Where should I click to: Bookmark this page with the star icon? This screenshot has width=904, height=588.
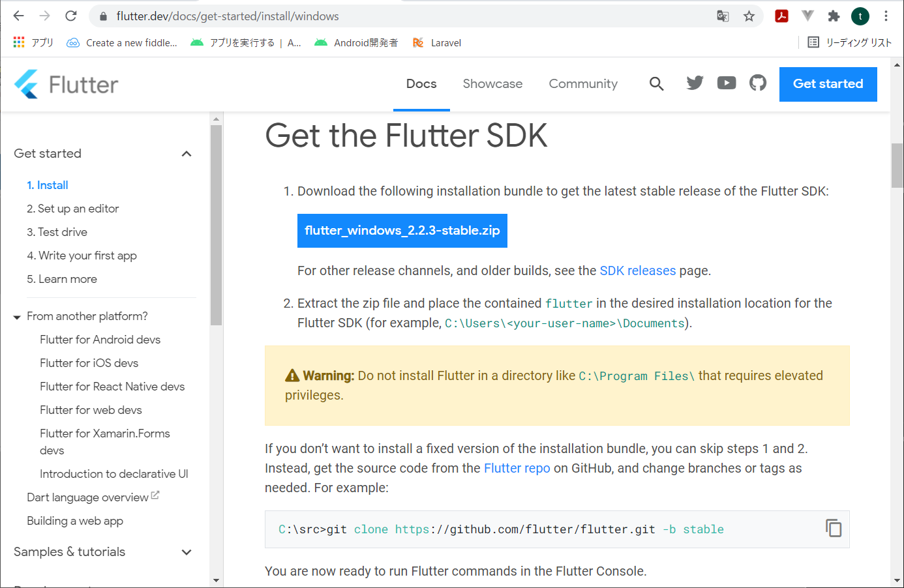click(749, 16)
